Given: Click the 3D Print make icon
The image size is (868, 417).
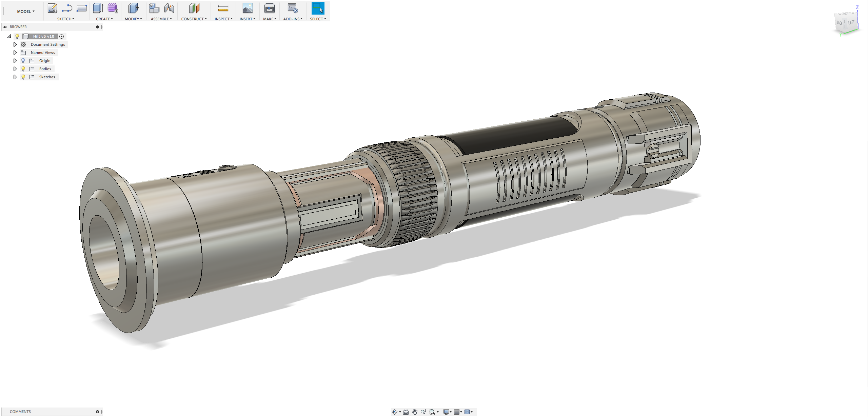Looking at the screenshot, I should point(270,8).
